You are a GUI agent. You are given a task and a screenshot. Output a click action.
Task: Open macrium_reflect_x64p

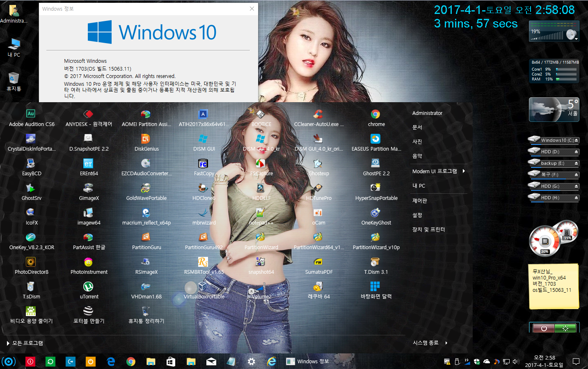(146, 217)
